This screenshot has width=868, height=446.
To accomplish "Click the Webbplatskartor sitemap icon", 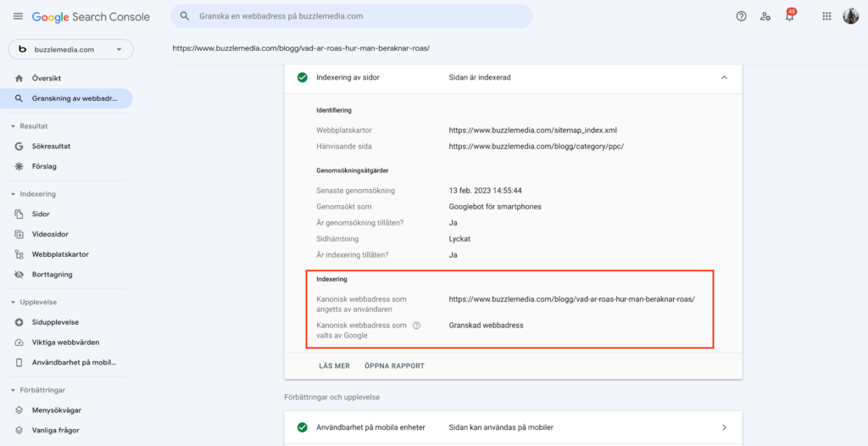I will (x=19, y=254).
